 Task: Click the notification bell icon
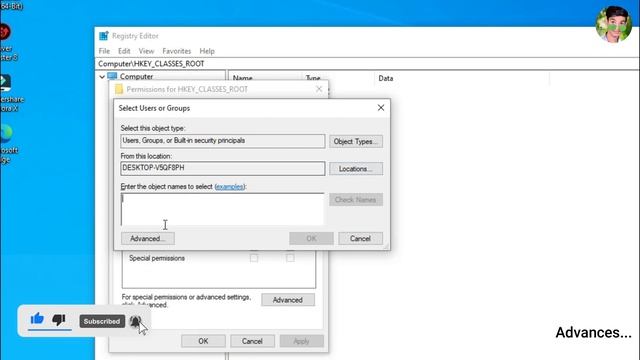135,321
